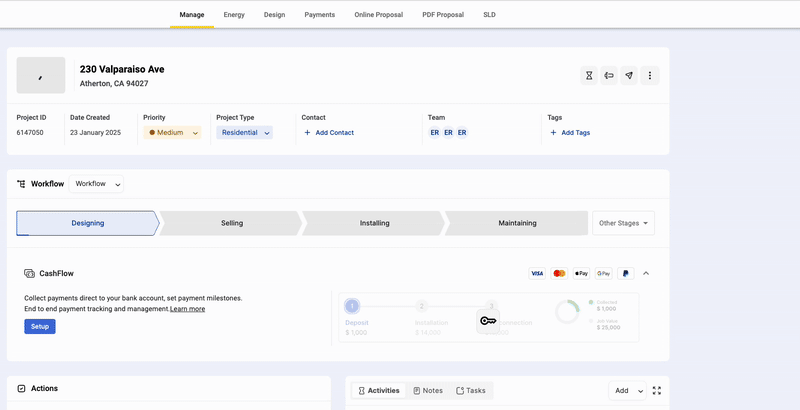Click the PayPal payment icon
This screenshot has height=410, width=800.
626,273
